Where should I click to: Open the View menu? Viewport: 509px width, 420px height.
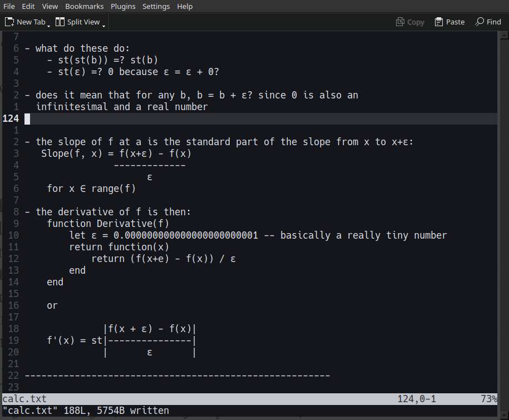pos(50,6)
